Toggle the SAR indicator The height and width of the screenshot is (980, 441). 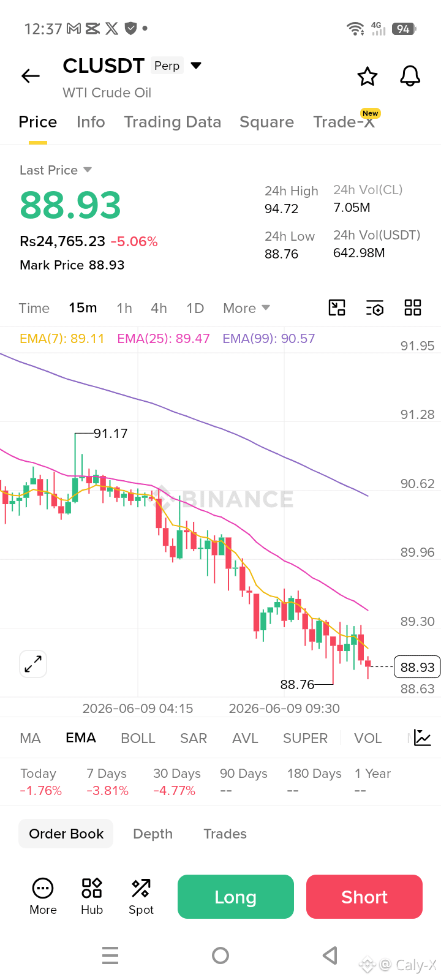click(x=194, y=738)
